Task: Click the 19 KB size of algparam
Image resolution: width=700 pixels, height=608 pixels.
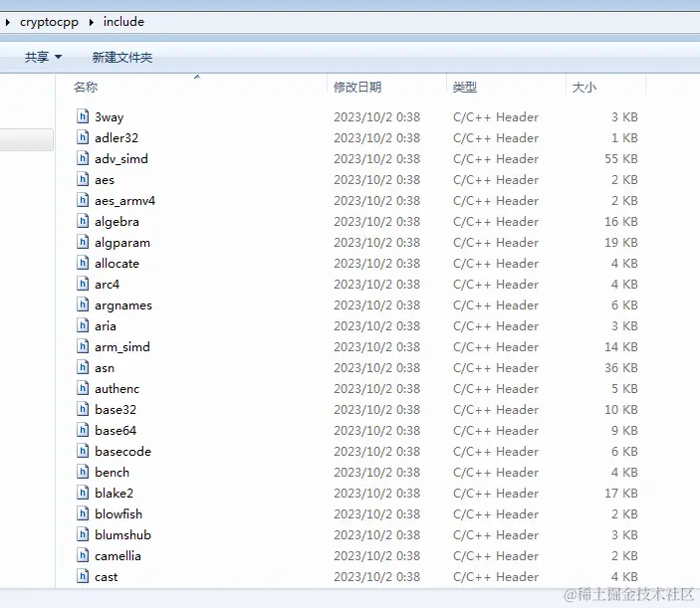Action: click(x=621, y=243)
